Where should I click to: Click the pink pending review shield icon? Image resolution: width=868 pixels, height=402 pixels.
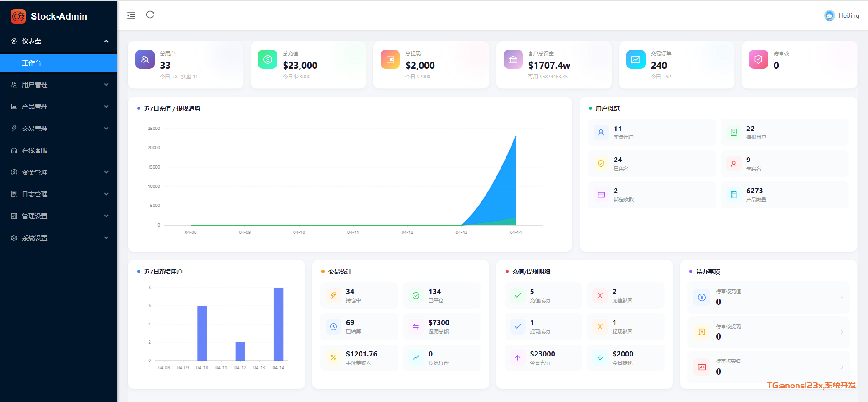(758, 59)
